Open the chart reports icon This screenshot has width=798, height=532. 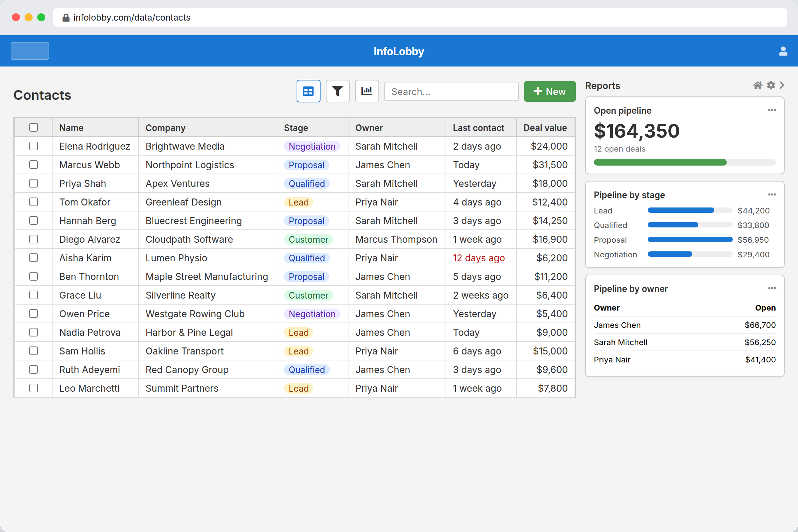367,91
